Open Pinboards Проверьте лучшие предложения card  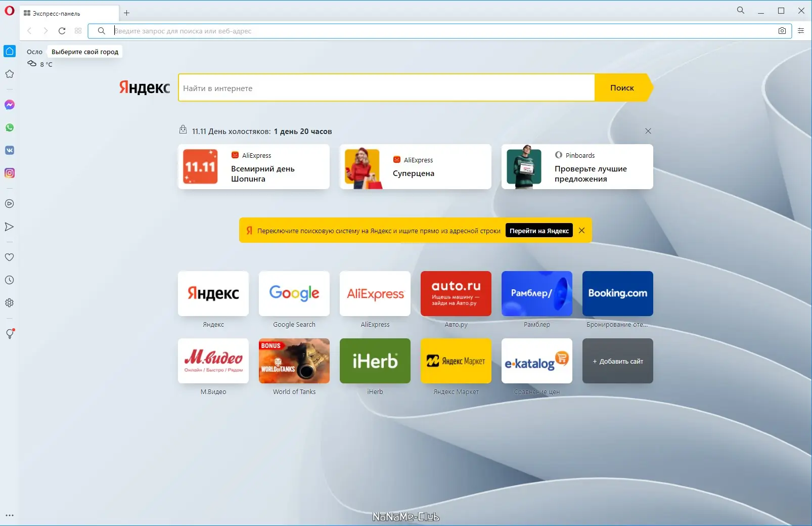[x=577, y=167]
